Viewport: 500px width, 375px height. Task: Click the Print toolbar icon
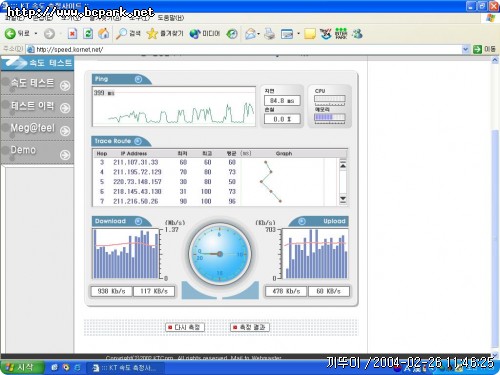[x=269, y=33]
